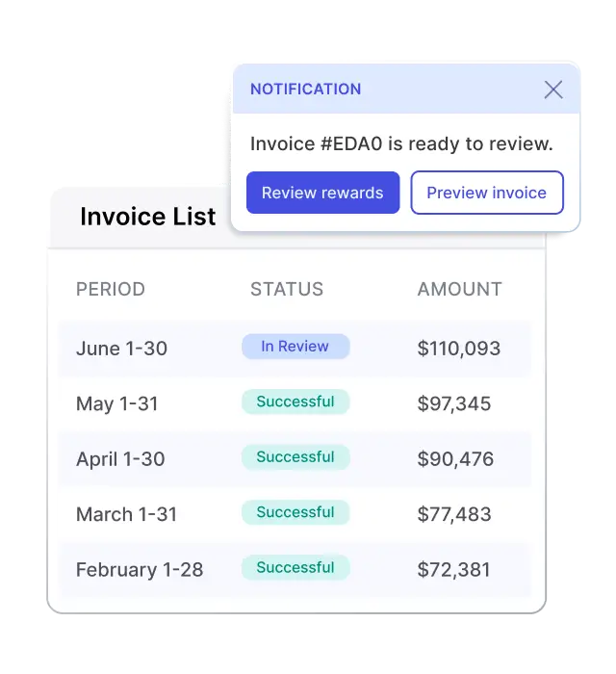Click Successful badge for April
The image size is (616, 674).
coord(295,457)
